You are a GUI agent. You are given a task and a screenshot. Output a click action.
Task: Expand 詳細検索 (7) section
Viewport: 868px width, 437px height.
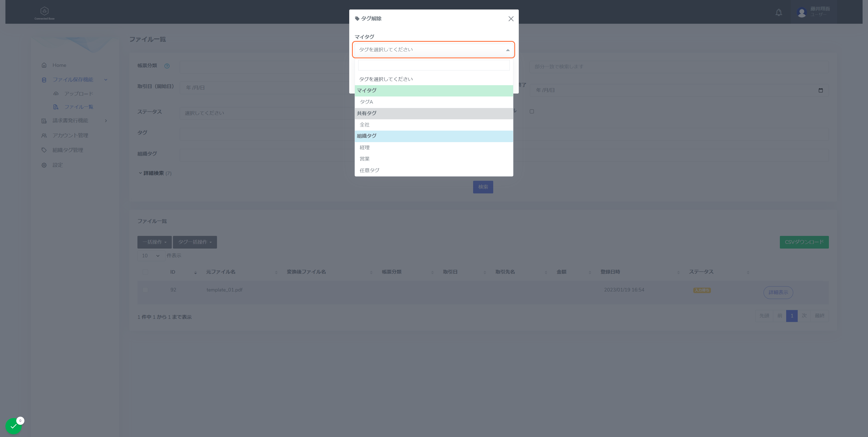point(155,173)
